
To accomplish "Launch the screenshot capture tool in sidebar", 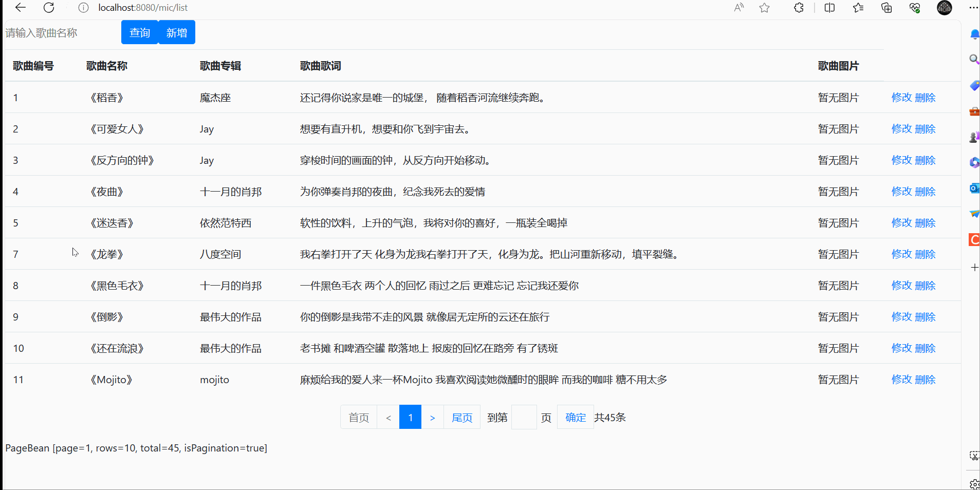I will point(974,456).
